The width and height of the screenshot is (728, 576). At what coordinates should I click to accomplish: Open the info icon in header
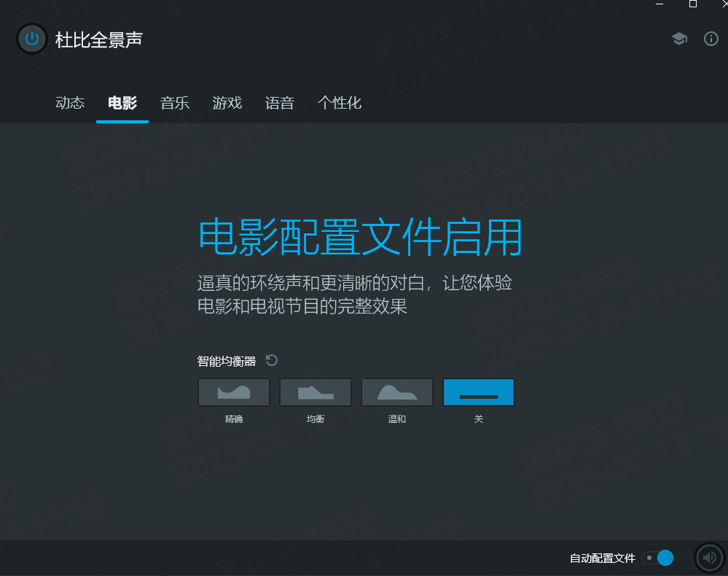click(711, 39)
